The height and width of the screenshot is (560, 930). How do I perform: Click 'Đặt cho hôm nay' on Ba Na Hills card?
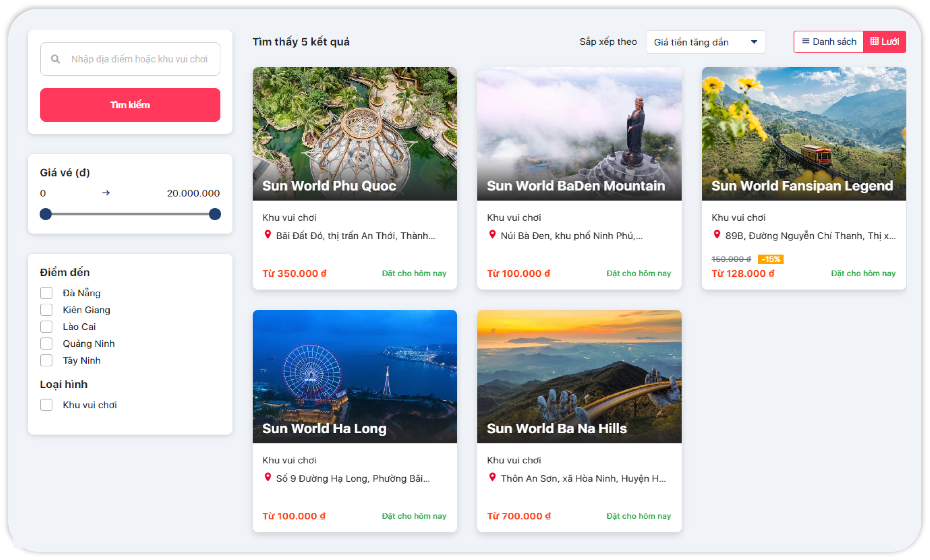tap(639, 516)
